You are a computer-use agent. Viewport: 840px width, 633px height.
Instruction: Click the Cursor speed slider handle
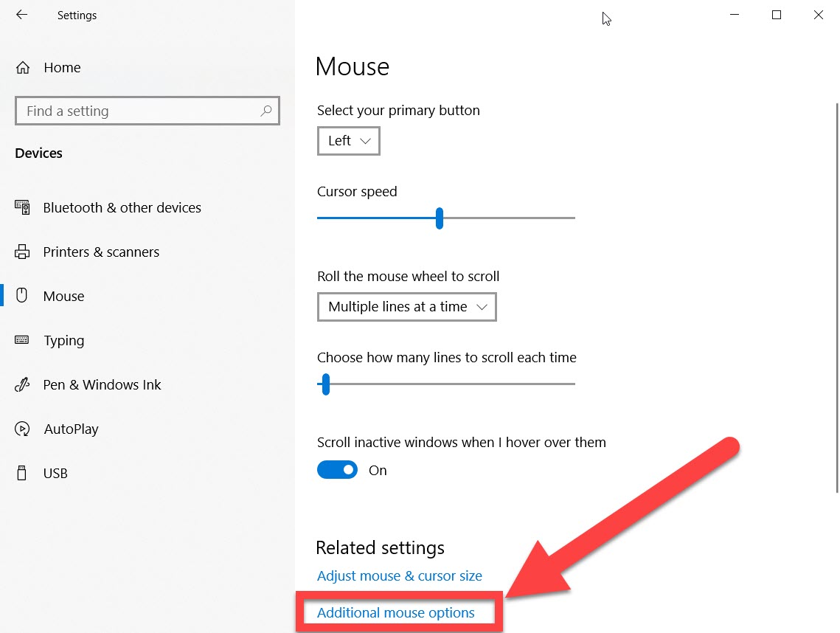[x=440, y=218]
